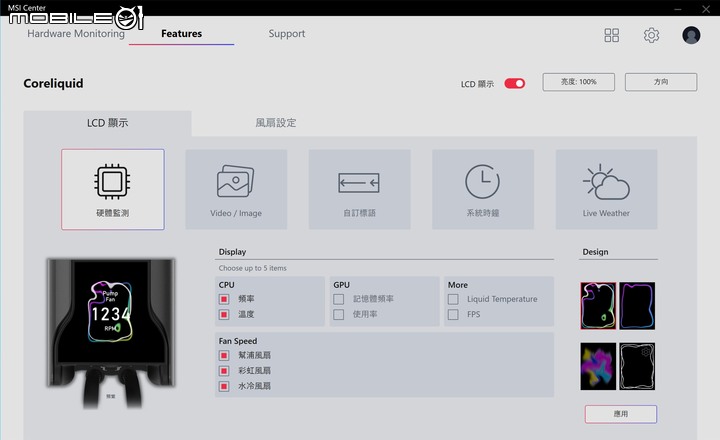Click the More group label

pos(458,285)
